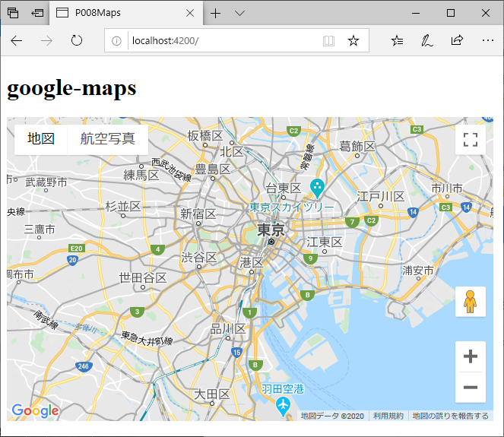This screenshot has height=437, width=504.
Task: Open the 利用規約 terms link
Action: pos(388,416)
